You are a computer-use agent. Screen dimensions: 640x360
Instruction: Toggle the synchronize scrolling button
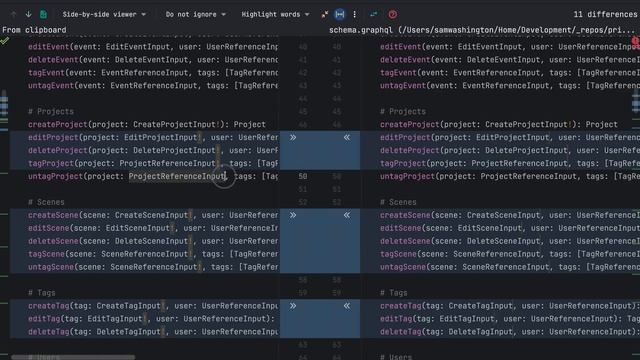[340, 14]
